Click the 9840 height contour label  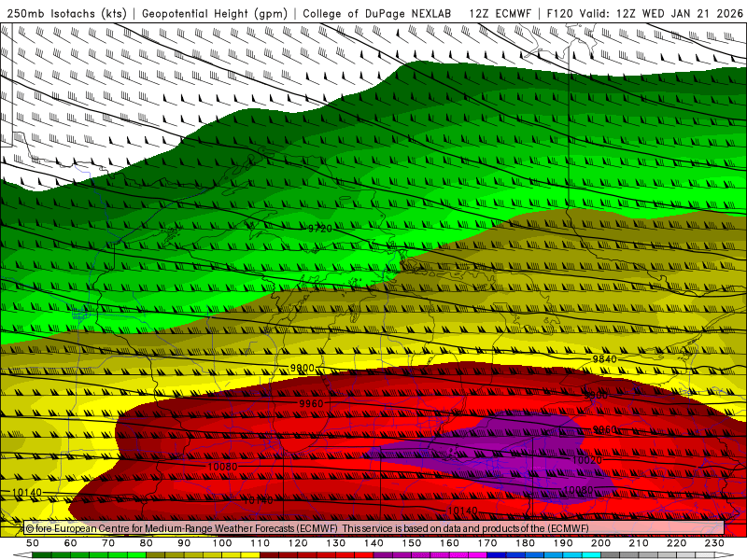[x=604, y=359]
